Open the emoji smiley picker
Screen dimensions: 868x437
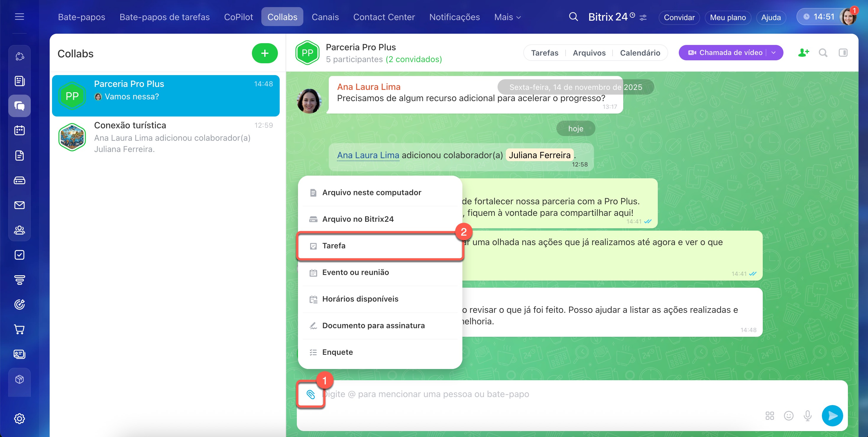point(788,415)
